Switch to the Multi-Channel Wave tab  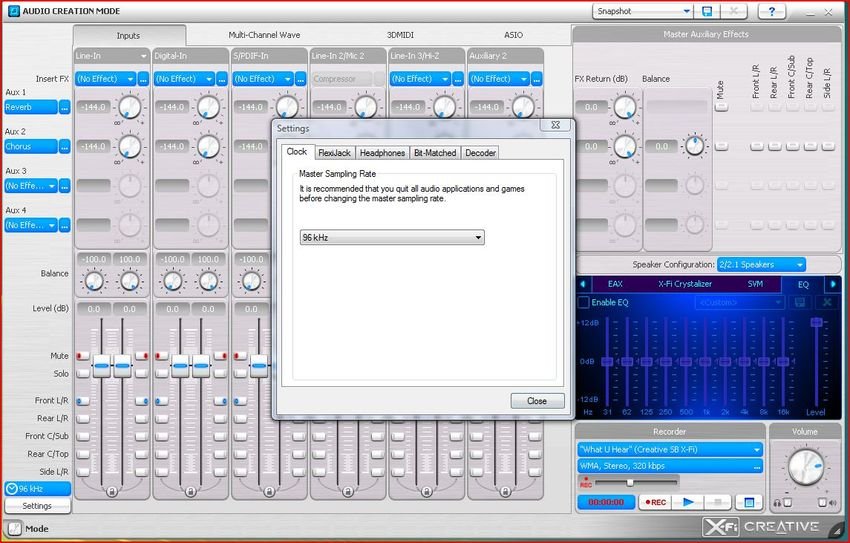(264, 35)
